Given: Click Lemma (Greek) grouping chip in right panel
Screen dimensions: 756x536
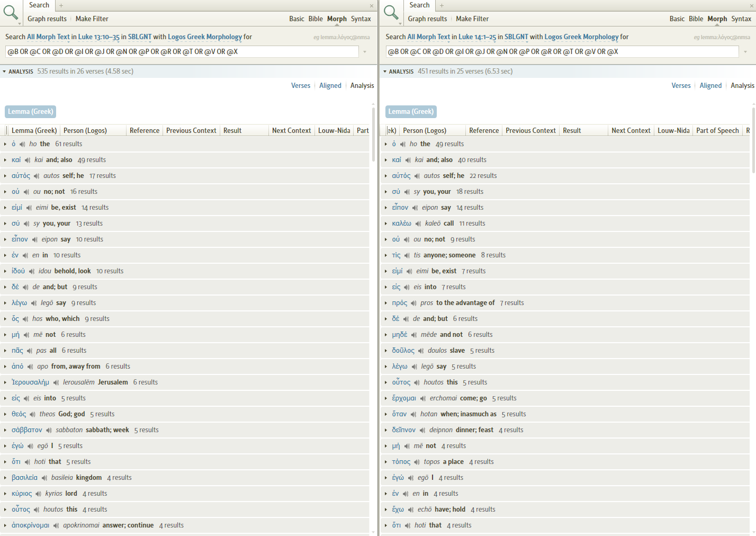Looking at the screenshot, I should (411, 112).
